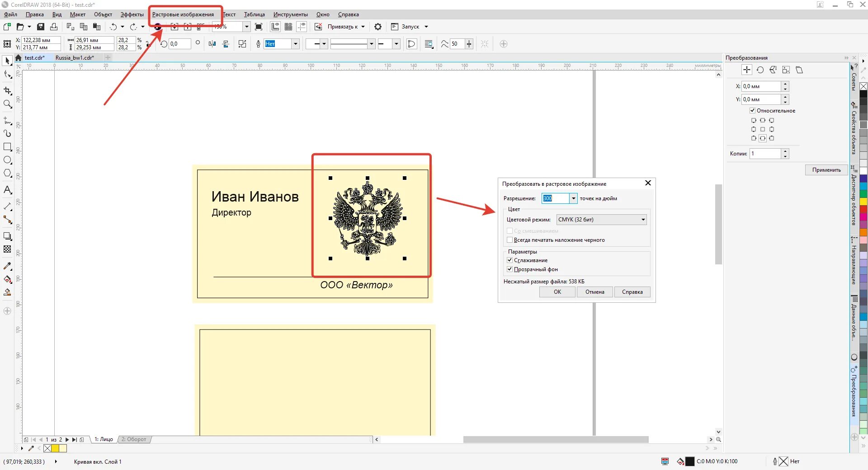Switch to Scale and Mirror mode in docker
The image size is (868, 470).
tap(773, 70)
